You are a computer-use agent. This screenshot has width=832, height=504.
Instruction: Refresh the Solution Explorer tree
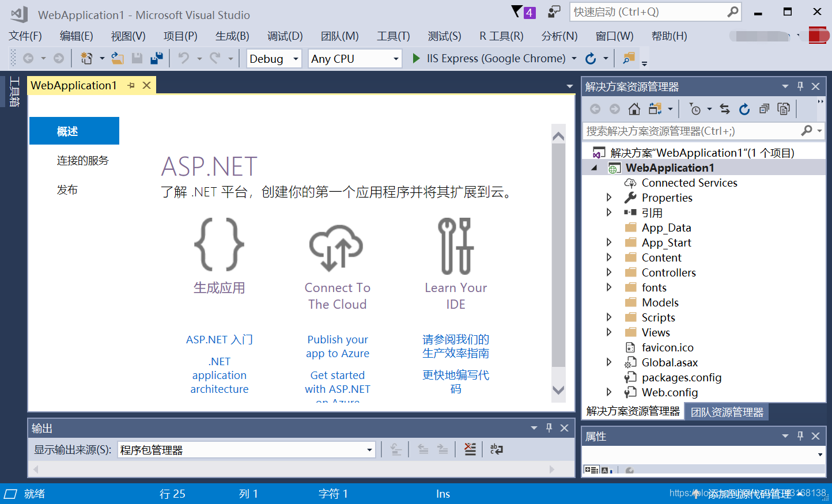pos(744,109)
